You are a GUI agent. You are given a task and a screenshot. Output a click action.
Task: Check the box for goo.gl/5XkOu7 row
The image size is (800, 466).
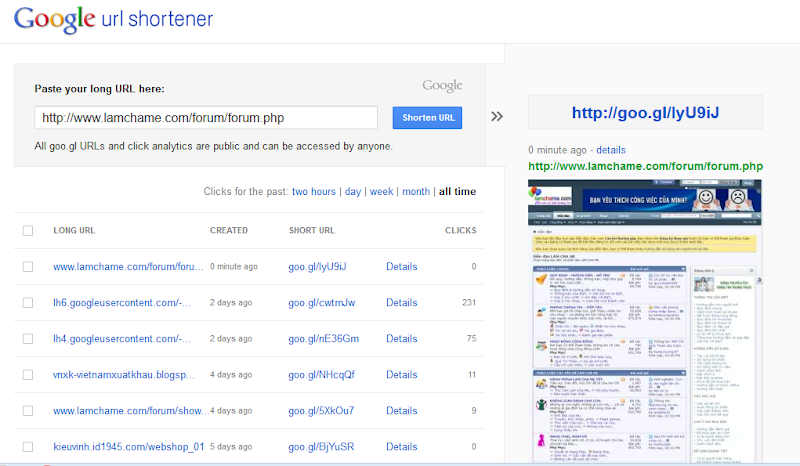pos(28,411)
